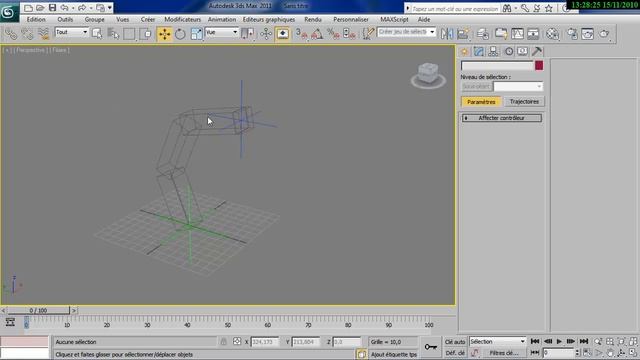Open the sub-object selection level dropdown
The image size is (640, 360).
pos(518,87)
